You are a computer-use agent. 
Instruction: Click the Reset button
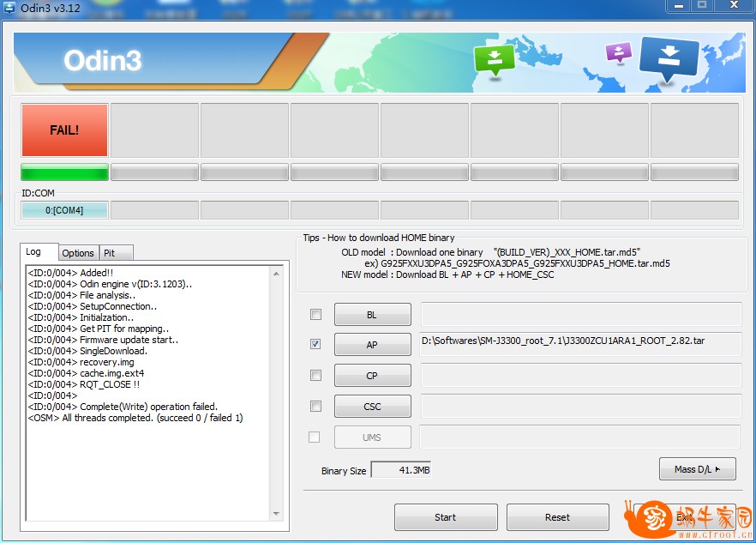pyautogui.click(x=558, y=517)
